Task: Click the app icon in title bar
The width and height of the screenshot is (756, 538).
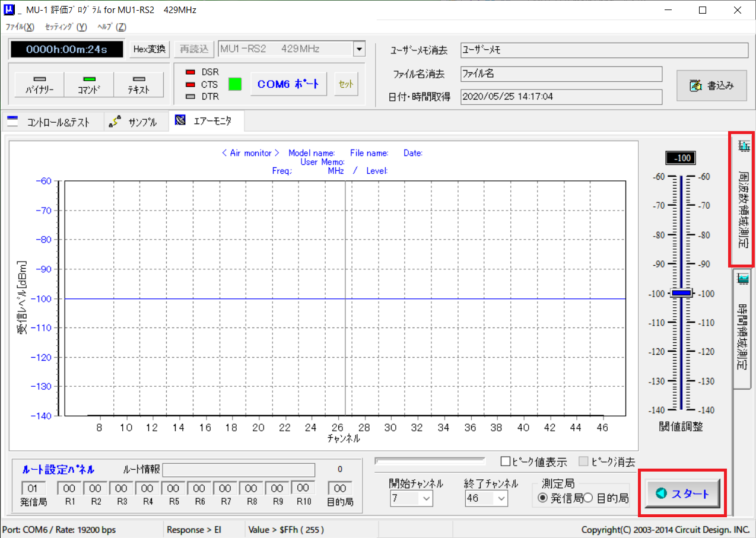Action: coord(9,10)
